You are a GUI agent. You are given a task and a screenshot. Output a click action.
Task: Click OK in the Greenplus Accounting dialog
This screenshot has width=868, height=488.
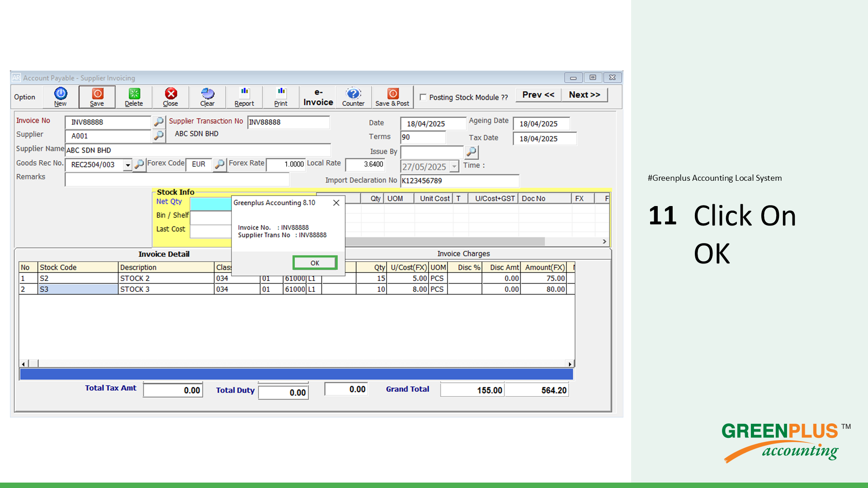315,263
